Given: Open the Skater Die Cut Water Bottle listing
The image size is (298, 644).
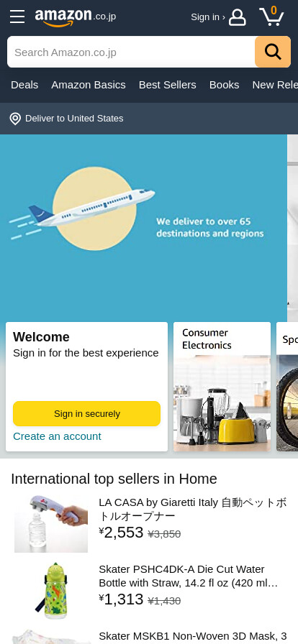Looking at the screenshot, I should 189,576.
